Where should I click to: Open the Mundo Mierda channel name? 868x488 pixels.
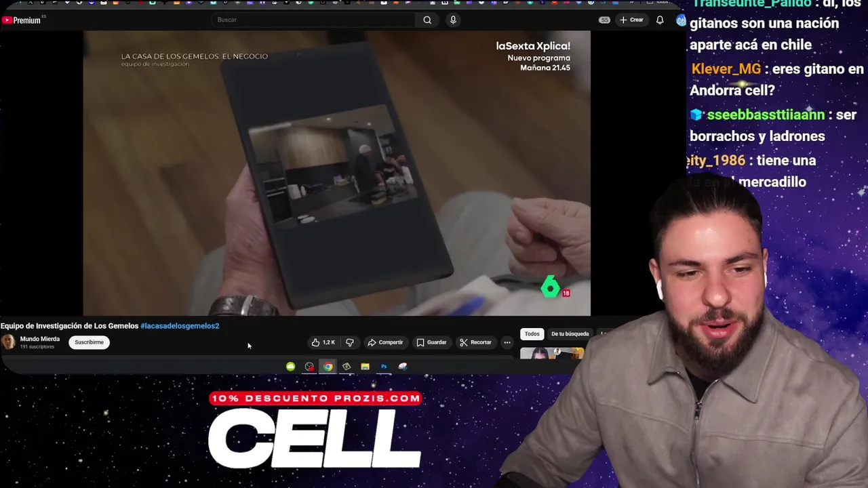click(40, 339)
